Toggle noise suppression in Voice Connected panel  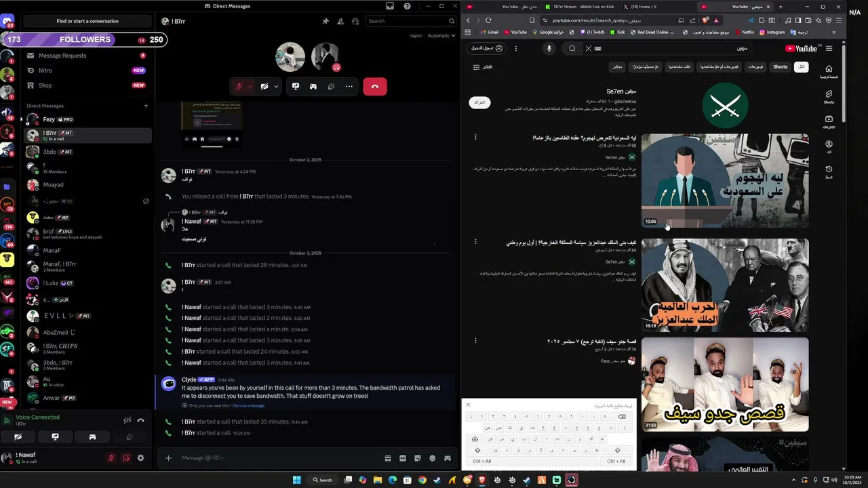(127, 420)
